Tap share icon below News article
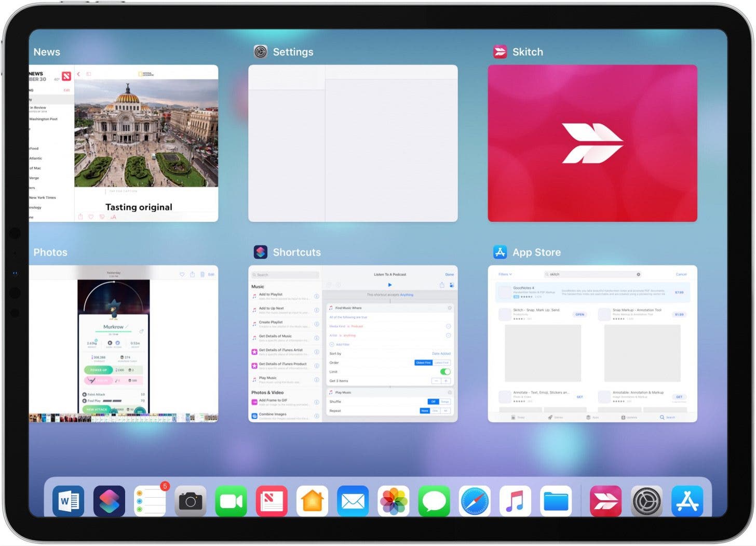The height and width of the screenshot is (546, 756). [x=80, y=217]
